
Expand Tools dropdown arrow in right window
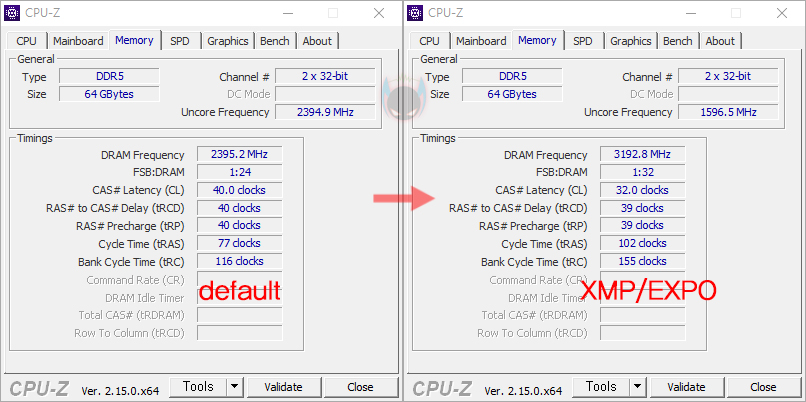point(637,387)
